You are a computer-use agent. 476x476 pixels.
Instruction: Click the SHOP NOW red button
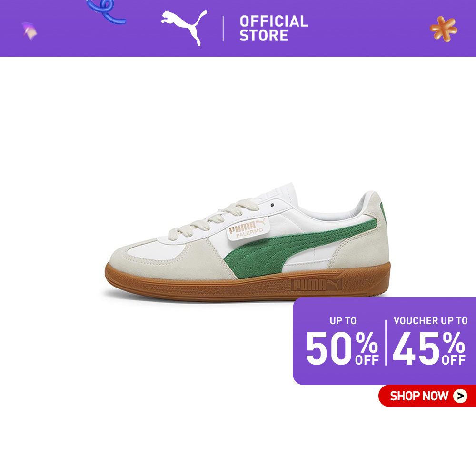click(x=427, y=396)
